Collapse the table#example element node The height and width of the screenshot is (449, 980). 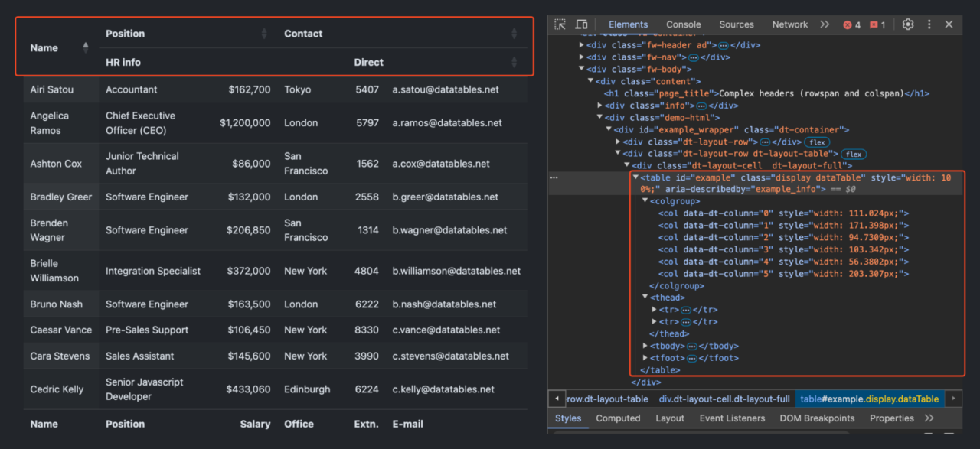pos(635,177)
